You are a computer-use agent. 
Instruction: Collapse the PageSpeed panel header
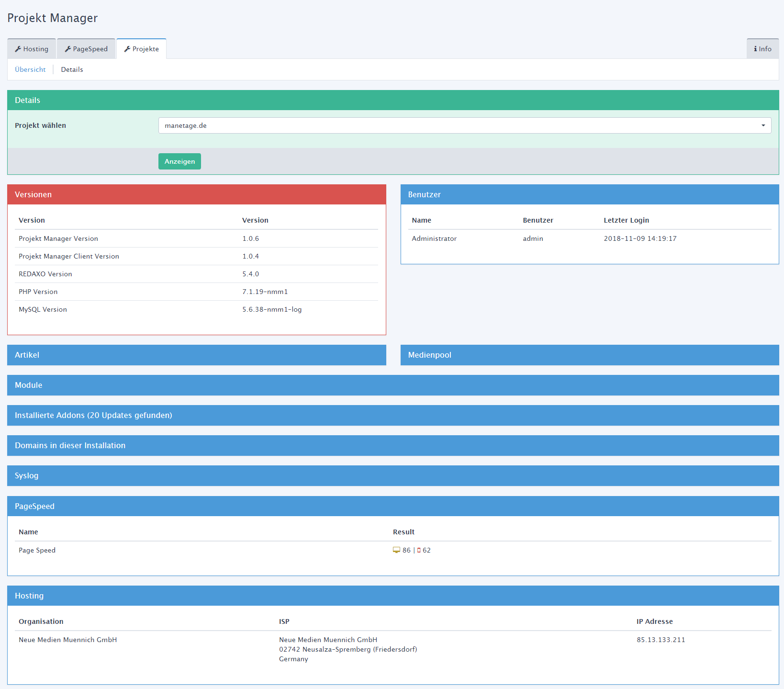[x=393, y=506]
